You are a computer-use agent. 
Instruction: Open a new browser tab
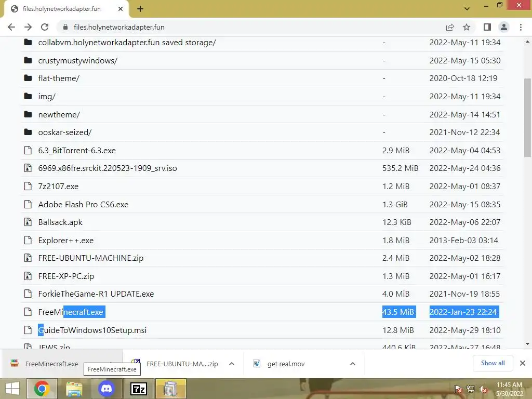tap(140, 9)
